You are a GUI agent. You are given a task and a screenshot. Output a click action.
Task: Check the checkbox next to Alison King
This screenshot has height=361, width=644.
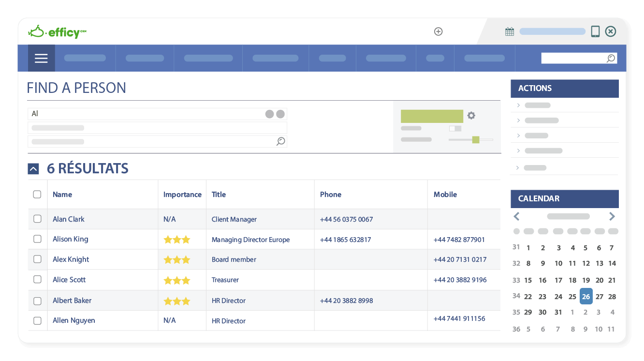click(x=37, y=239)
